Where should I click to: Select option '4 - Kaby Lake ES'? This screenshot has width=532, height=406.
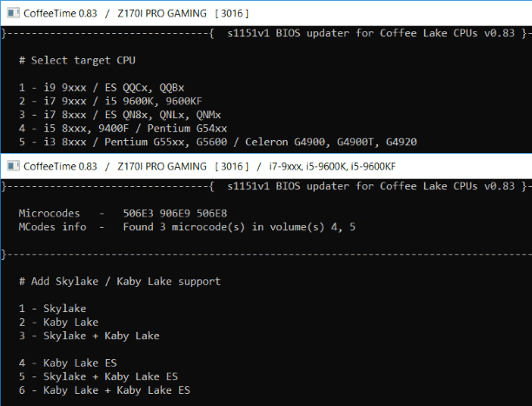[68, 363]
